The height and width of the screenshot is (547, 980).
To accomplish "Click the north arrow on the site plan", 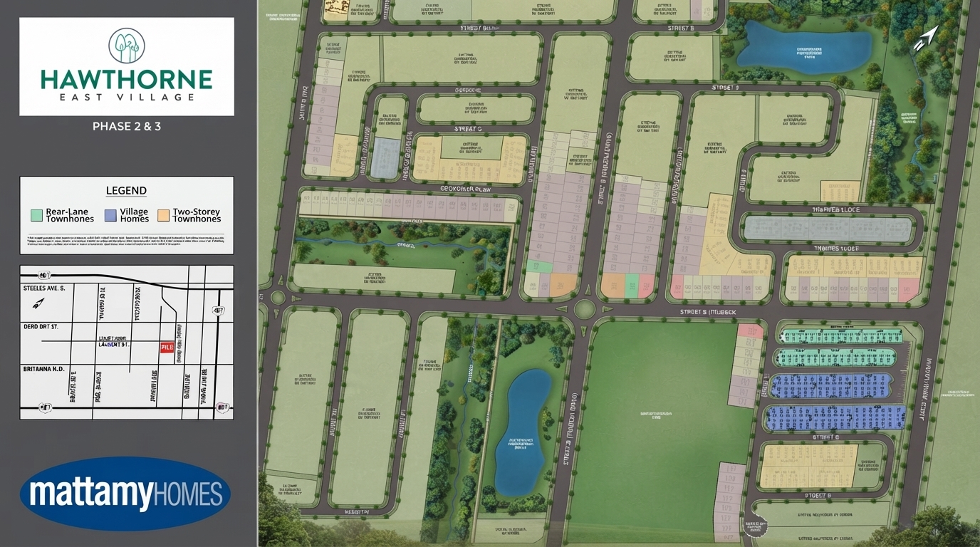I will click(x=926, y=38).
